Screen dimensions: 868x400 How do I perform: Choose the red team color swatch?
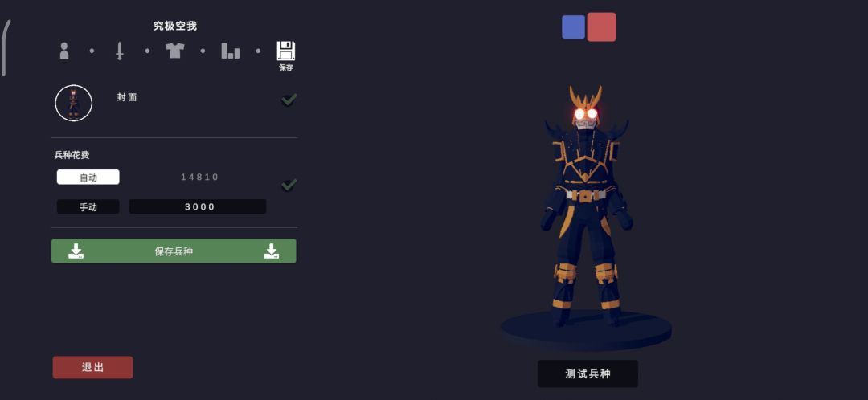(601, 27)
